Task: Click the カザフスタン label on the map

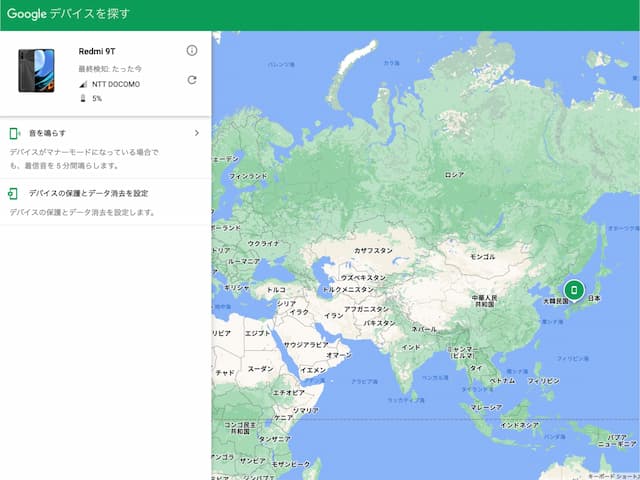Action: click(x=373, y=250)
